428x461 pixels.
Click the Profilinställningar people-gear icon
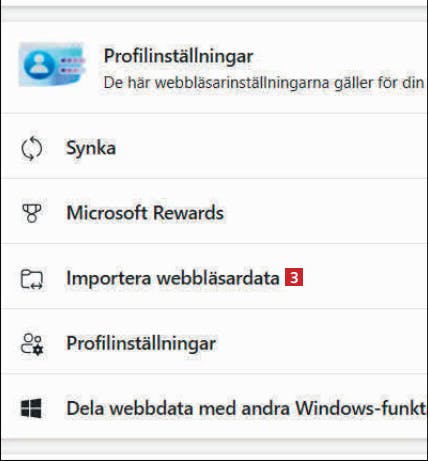(32, 344)
